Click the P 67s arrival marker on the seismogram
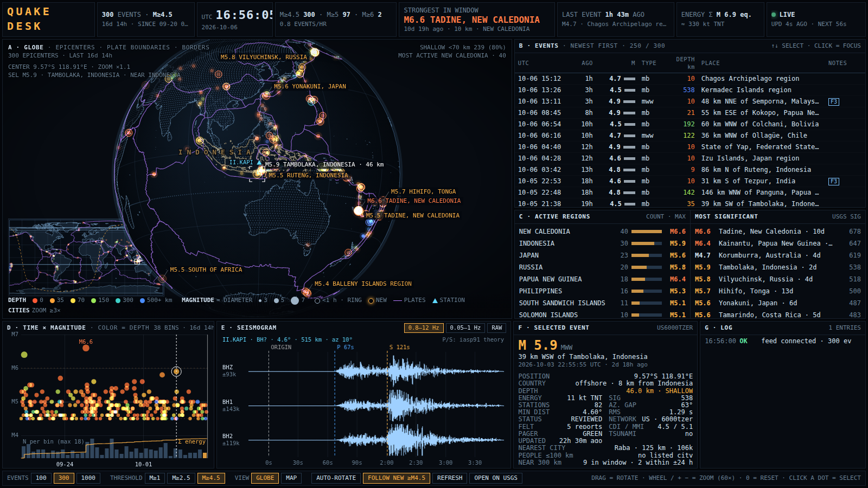 point(345,347)
